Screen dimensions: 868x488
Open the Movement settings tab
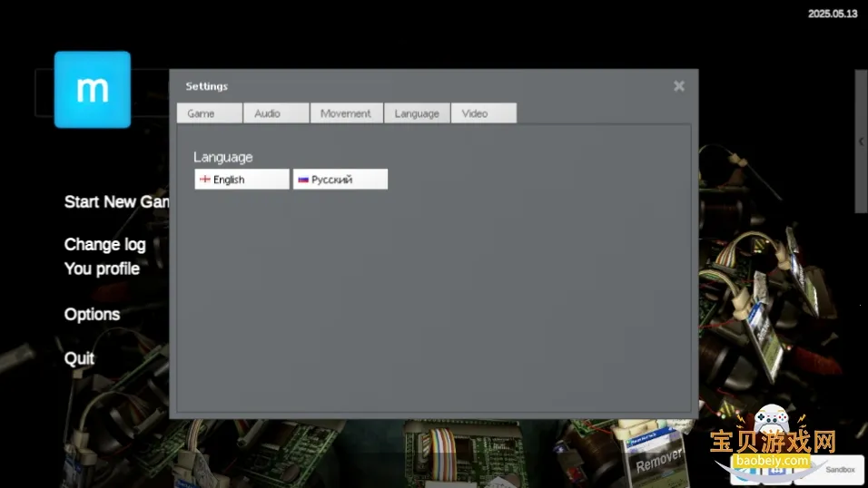pyautogui.click(x=345, y=113)
